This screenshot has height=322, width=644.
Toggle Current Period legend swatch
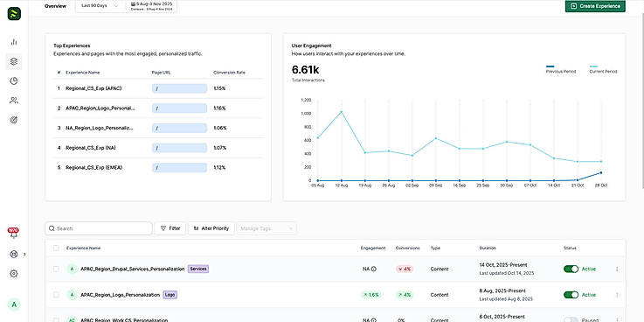593,66
